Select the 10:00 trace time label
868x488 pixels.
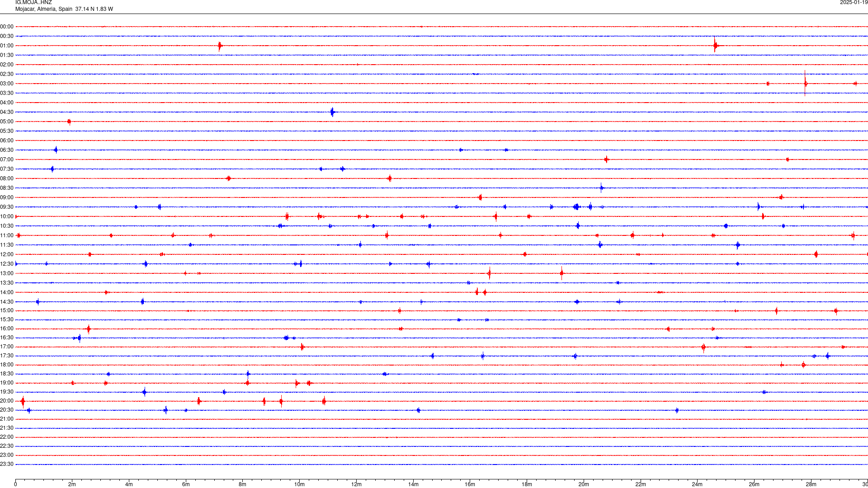click(x=7, y=216)
